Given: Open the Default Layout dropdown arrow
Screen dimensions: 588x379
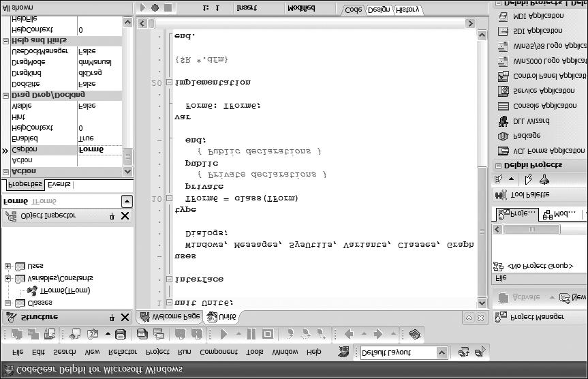Looking at the screenshot, I should [442, 352].
